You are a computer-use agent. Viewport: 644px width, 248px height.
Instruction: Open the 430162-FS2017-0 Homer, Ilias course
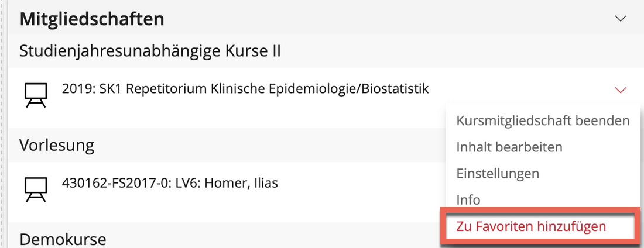170,183
